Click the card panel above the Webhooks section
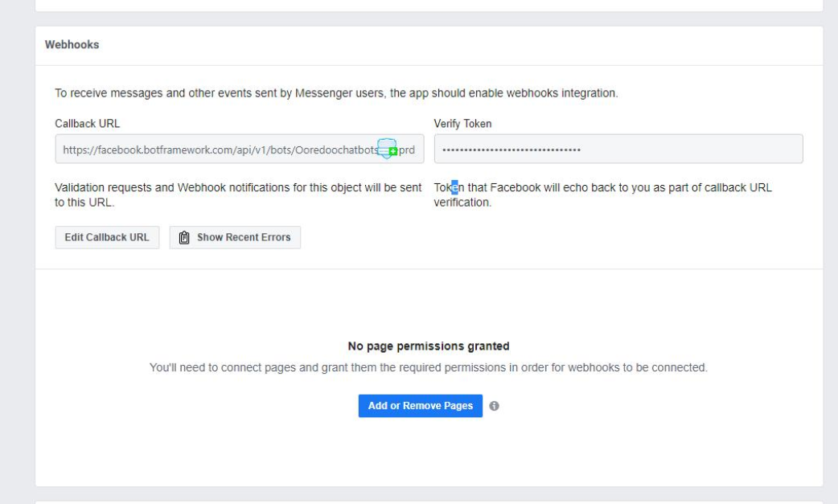838x504 pixels. 429,5
